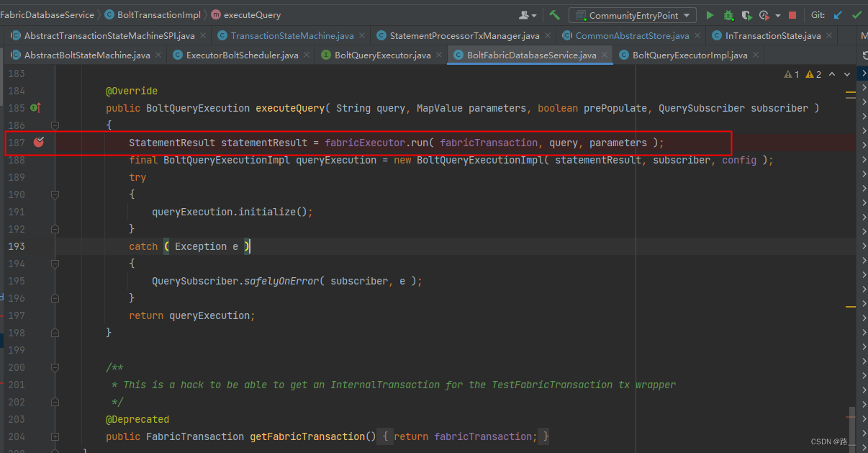The image size is (868, 453).
Task: Close the BoltQueryExecutor.java tab
Action: (x=438, y=55)
